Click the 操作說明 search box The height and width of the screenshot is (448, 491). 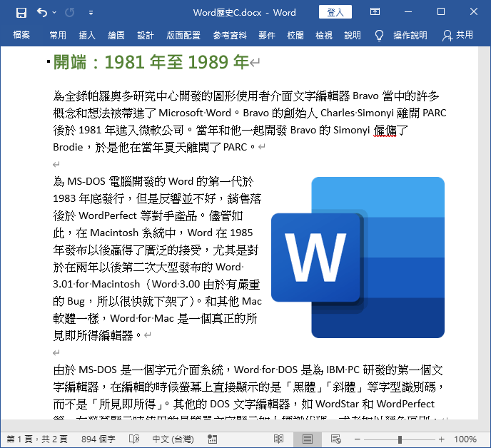tap(410, 35)
